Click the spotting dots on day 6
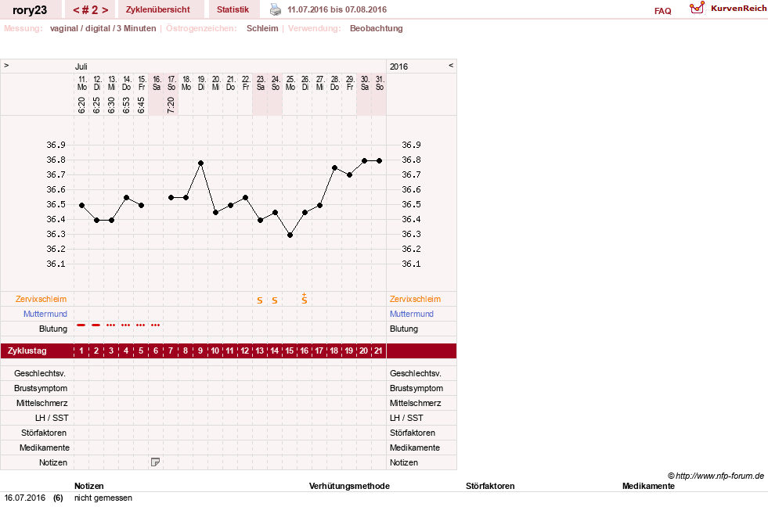The image size is (768, 532). (155, 325)
